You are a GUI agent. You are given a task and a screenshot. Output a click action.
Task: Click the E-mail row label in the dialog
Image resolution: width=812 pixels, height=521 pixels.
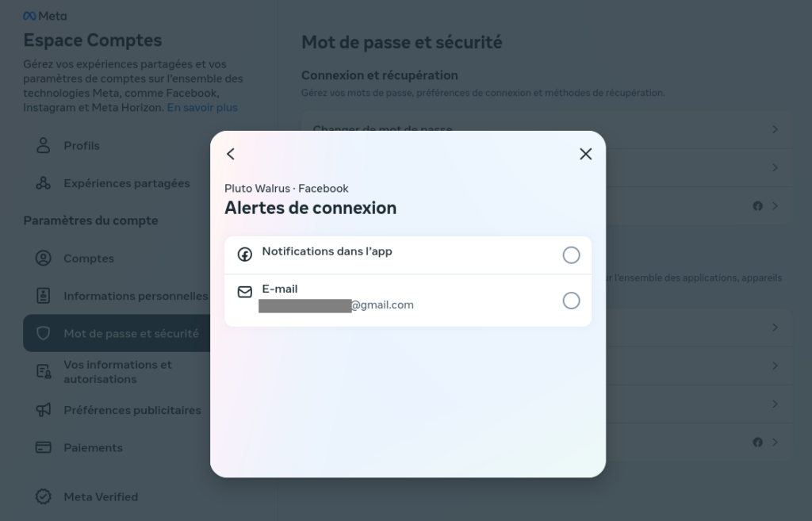(280, 289)
